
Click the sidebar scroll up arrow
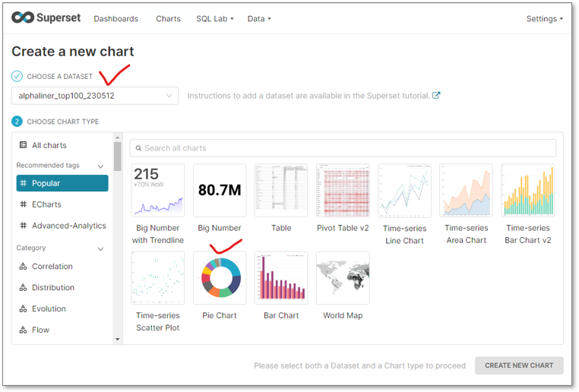coord(118,138)
